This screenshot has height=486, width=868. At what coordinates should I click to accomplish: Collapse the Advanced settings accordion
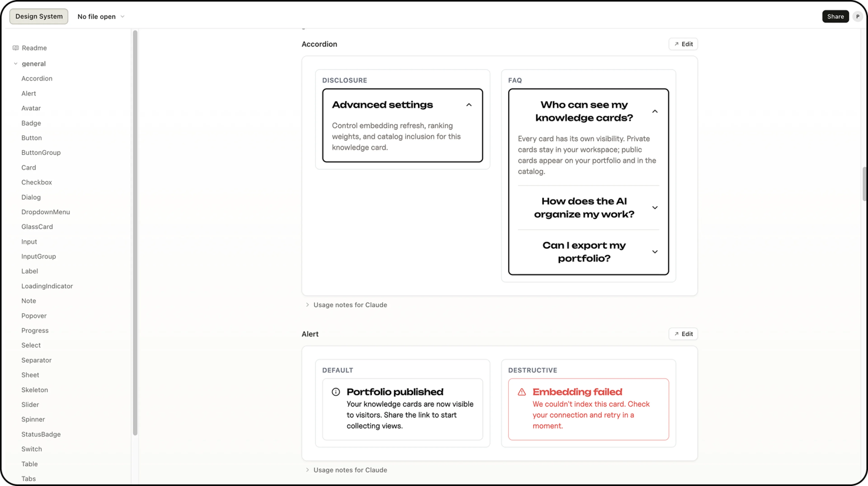pyautogui.click(x=469, y=105)
